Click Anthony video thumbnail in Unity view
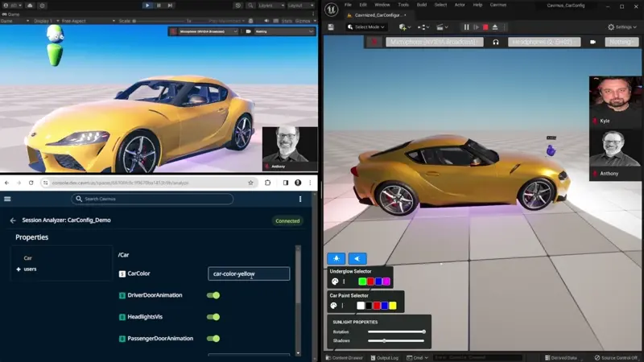Screen dimensions: 644x362 (290, 149)
